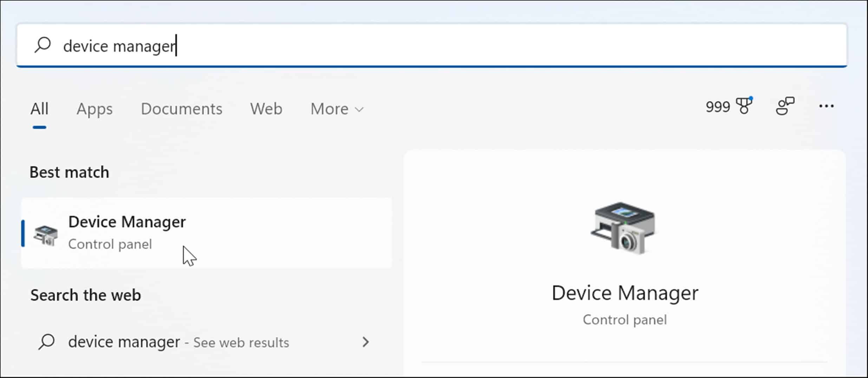Click Device Manager title in the preview panel

625,292
